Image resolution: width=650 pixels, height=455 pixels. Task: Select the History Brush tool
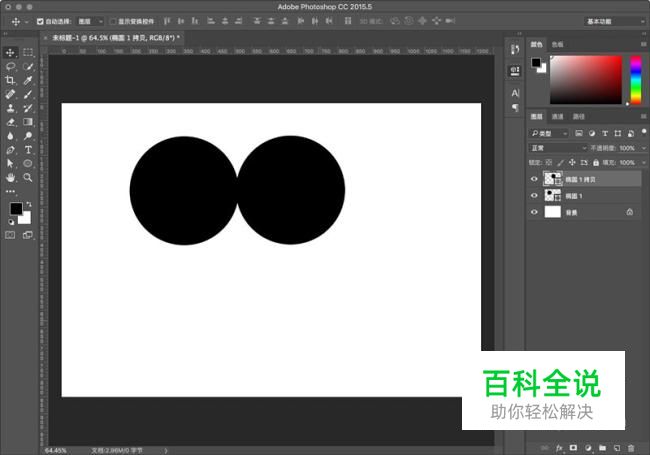(x=28, y=108)
